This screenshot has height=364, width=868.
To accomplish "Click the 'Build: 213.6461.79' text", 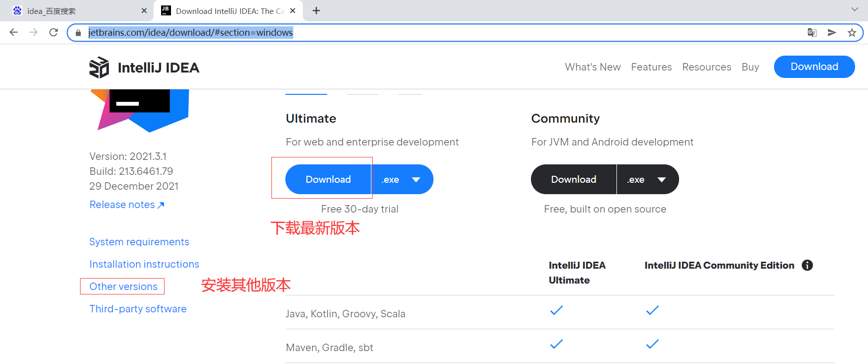I will (x=131, y=171).
